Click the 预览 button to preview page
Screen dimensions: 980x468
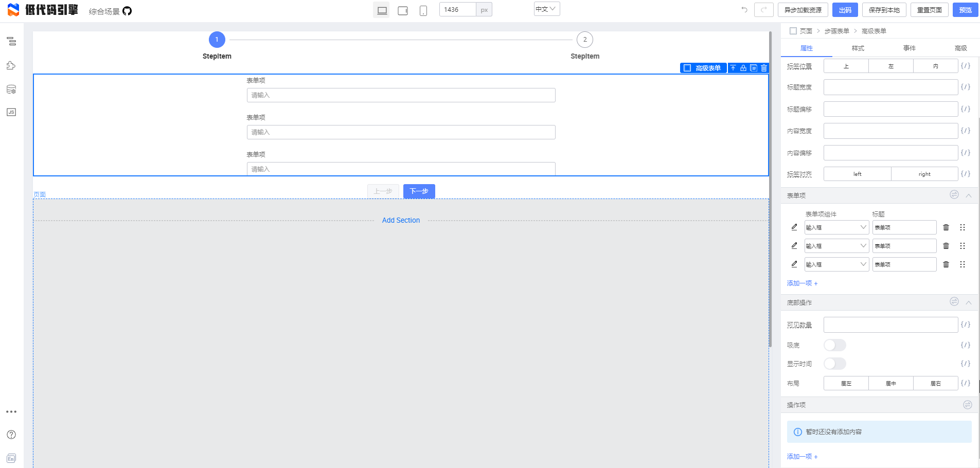[x=965, y=10]
